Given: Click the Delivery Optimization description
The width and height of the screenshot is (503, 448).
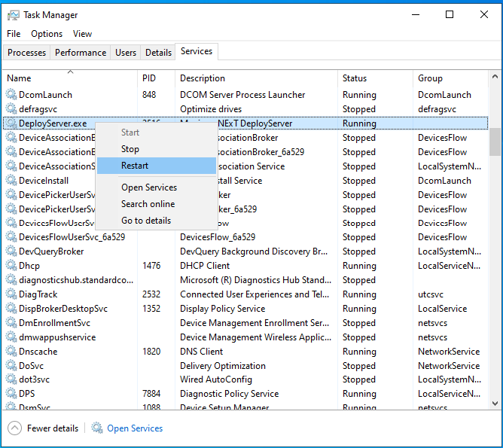Looking at the screenshot, I should [x=223, y=366].
